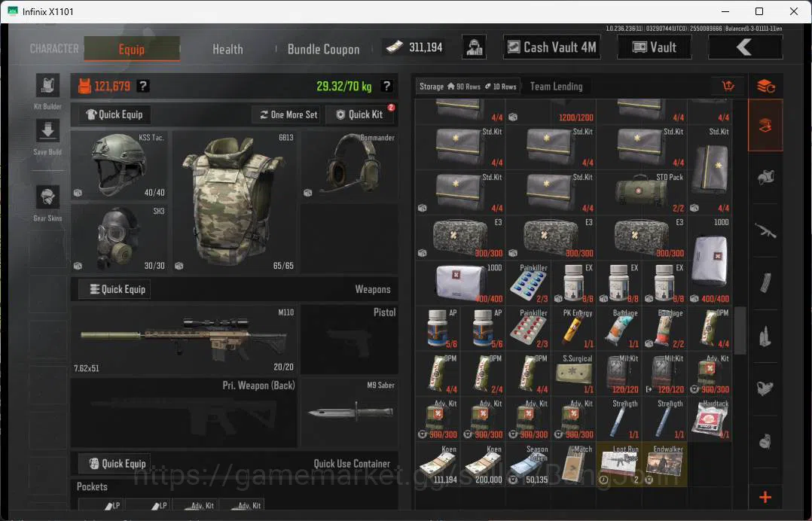Viewport: 812px width, 521px height.
Task: Click Quick Equip button above the helmet
Action: (114, 114)
